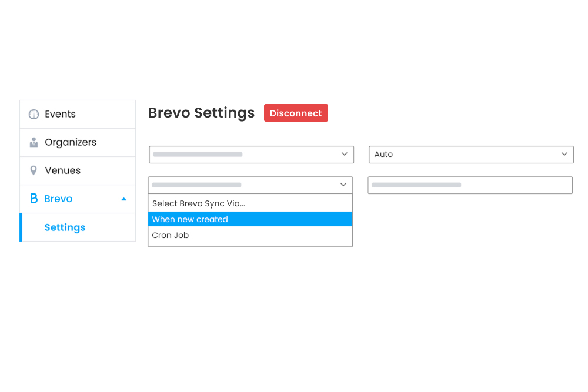
Task: Click the Brevo Settings heading
Action: (201, 113)
